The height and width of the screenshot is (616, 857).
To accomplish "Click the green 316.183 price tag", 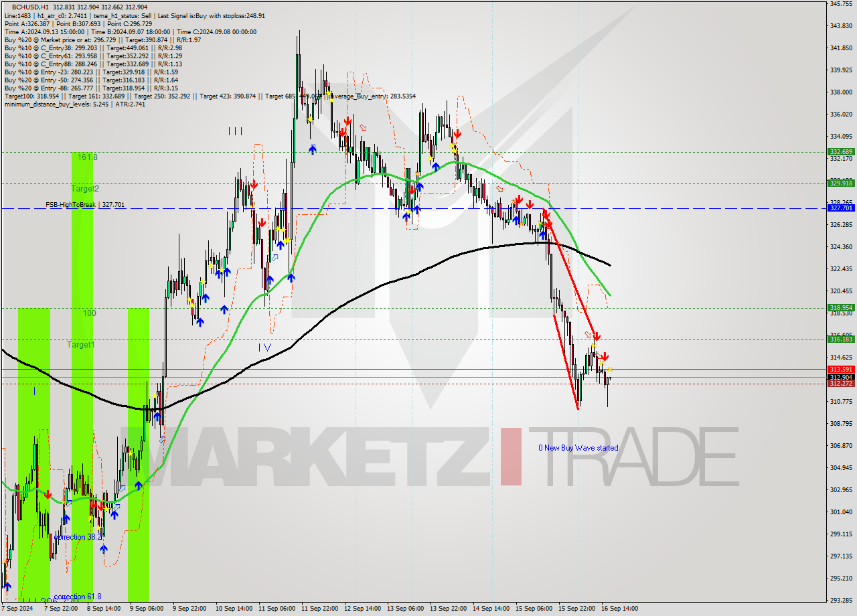I will pos(842,339).
